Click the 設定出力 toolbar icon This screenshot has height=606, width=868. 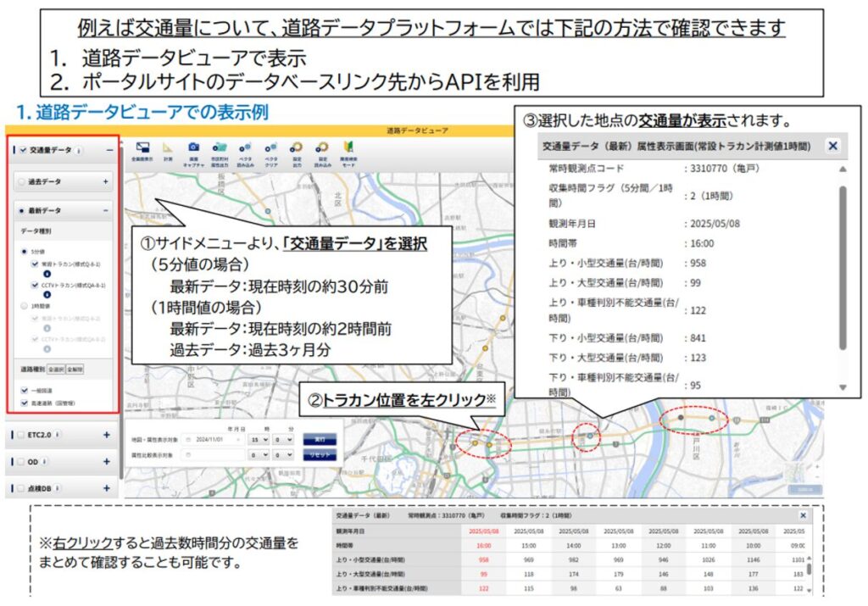297,147
